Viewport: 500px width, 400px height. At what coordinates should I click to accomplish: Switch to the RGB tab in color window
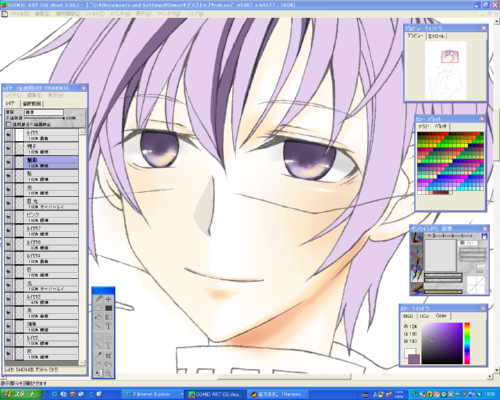(408, 316)
